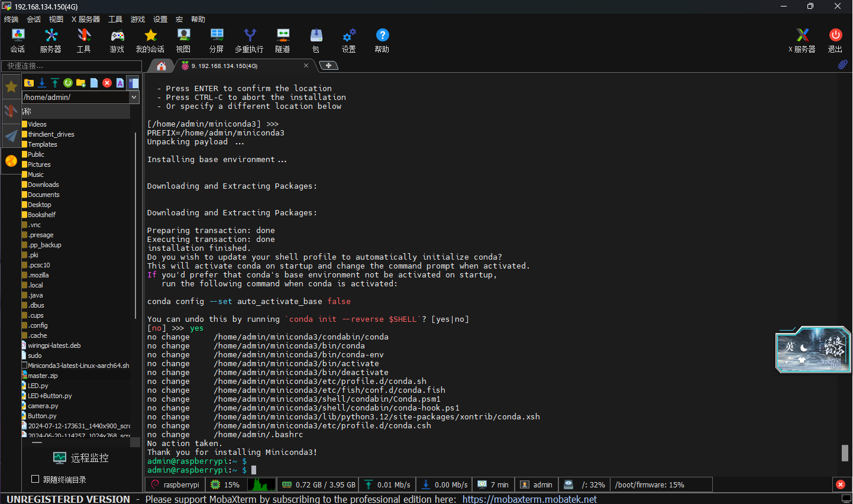Open the 包 (Packages) toolbar icon
Image resolution: width=853 pixels, height=504 pixels.
click(x=316, y=41)
